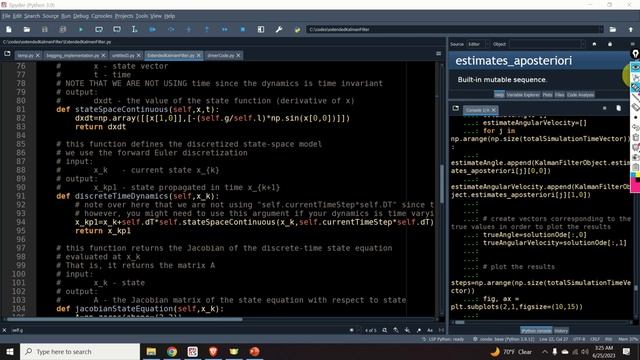This screenshot has height=360, width=640.
Task: Close the driverCode.py tab
Action: click(x=238, y=55)
